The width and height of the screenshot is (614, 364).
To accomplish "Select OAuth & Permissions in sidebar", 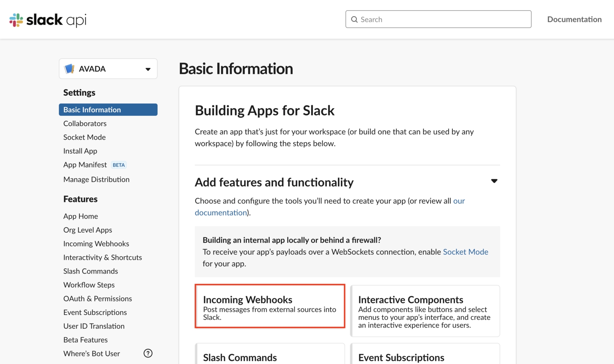I will (x=97, y=298).
